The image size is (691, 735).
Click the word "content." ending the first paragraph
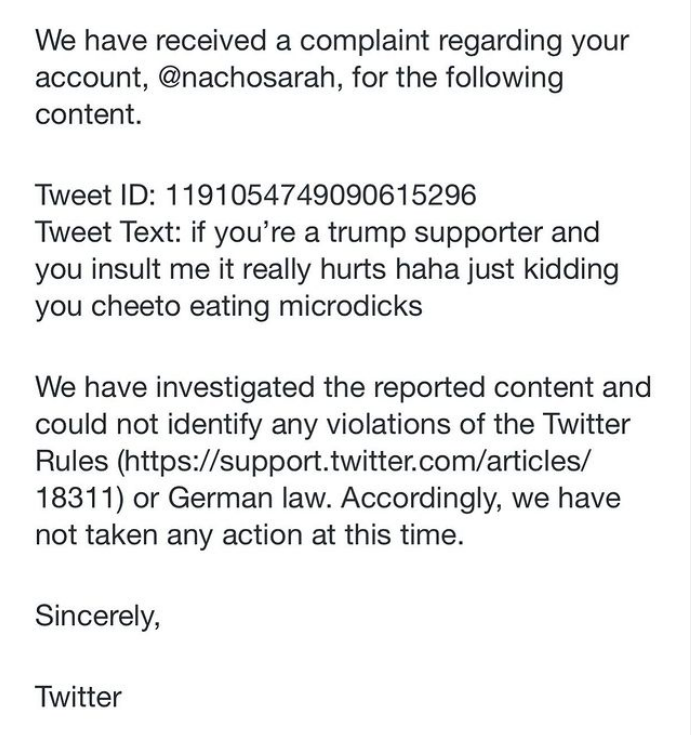coord(88,115)
